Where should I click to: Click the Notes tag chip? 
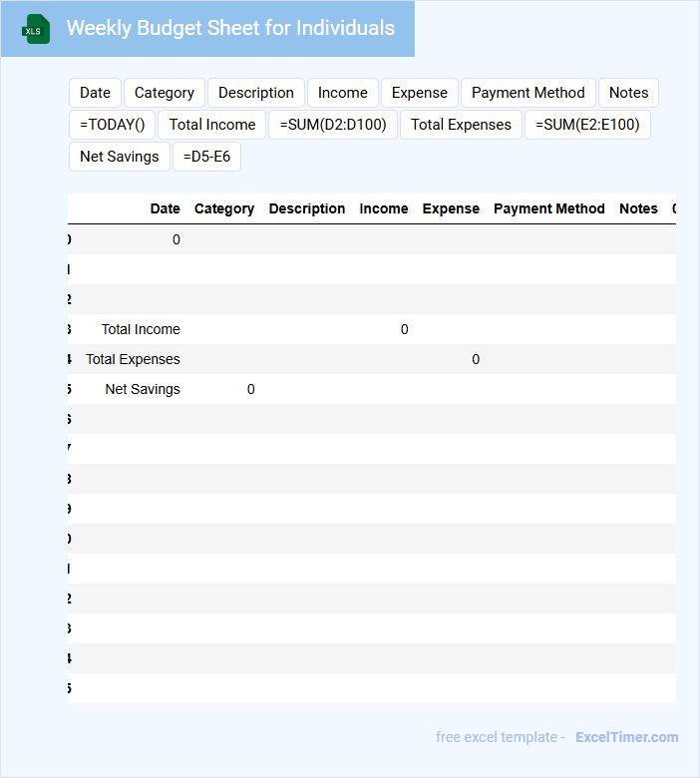(628, 93)
